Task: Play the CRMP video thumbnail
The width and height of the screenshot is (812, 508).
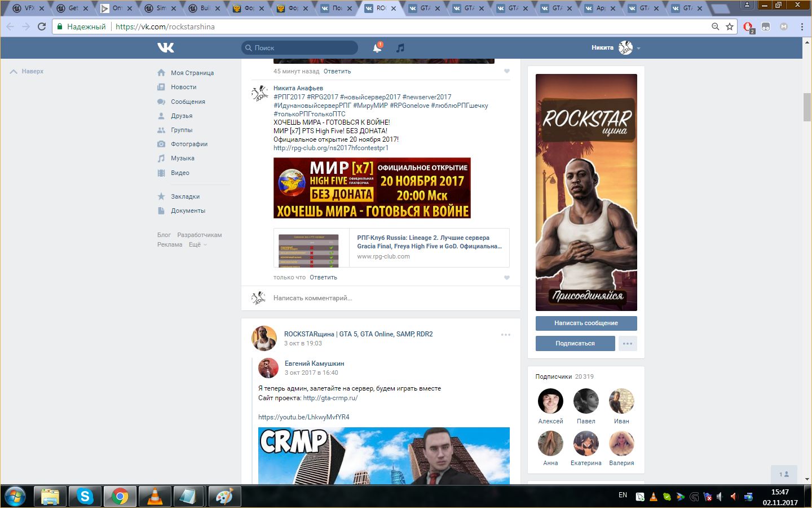Action: pyautogui.click(x=384, y=456)
